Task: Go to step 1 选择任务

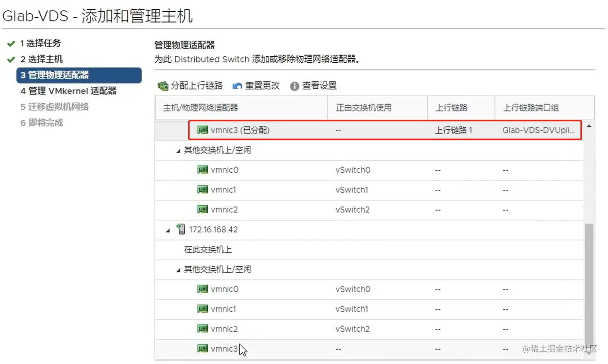Action: pos(40,43)
